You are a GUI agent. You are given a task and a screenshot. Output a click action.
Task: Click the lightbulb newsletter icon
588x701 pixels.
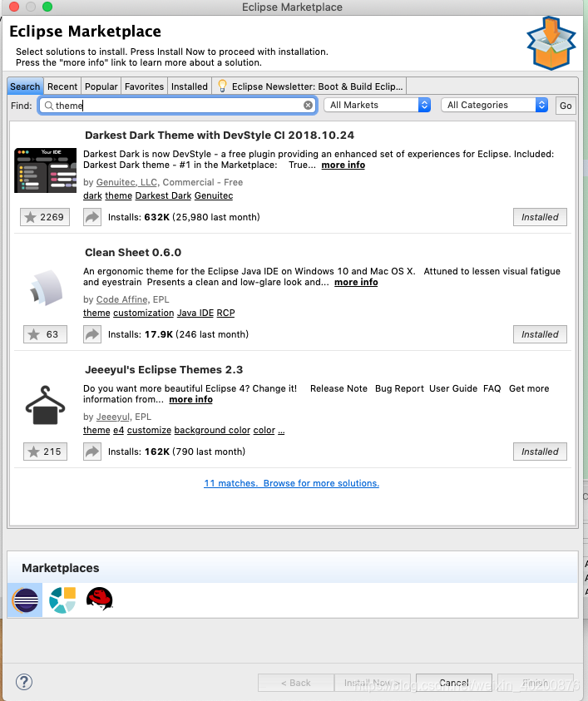pyautogui.click(x=222, y=86)
